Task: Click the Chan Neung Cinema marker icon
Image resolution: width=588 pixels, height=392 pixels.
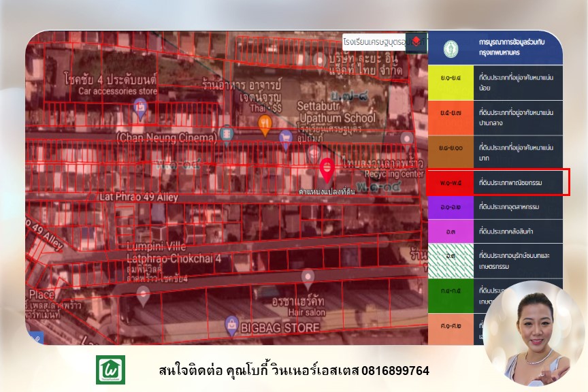Action: [x=227, y=133]
